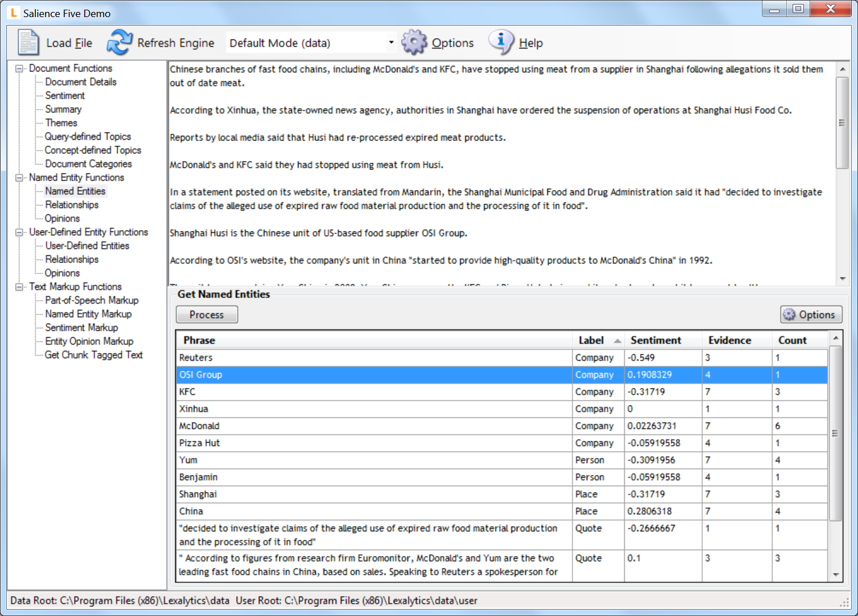Click the Help info bubble icon
Image resolution: width=858 pixels, height=616 pixels.
(501, 42)
